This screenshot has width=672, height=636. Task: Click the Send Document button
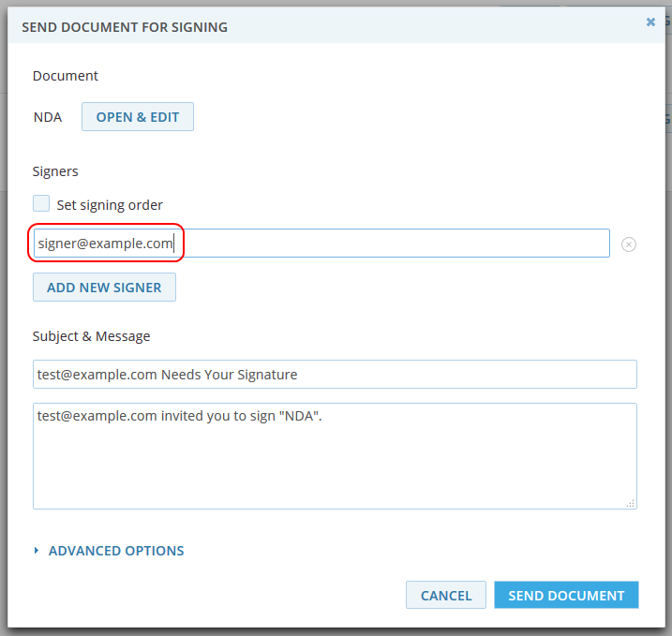point(566,595)
